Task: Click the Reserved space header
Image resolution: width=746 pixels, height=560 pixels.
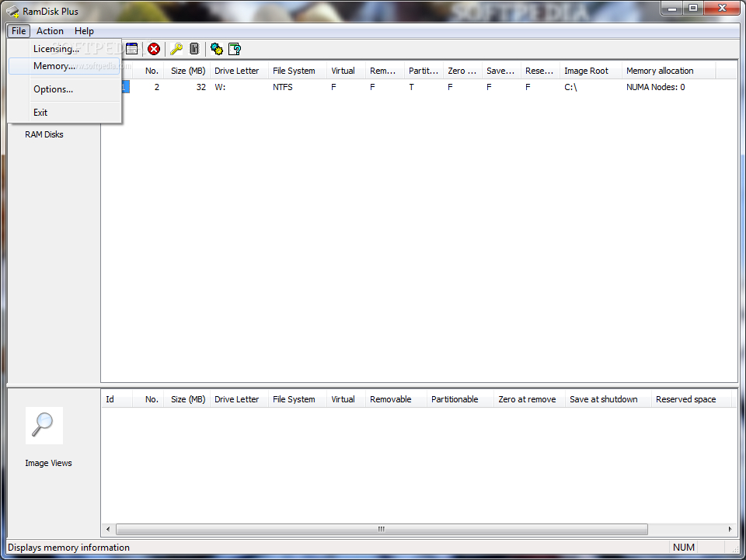Action: pos(692,399)
